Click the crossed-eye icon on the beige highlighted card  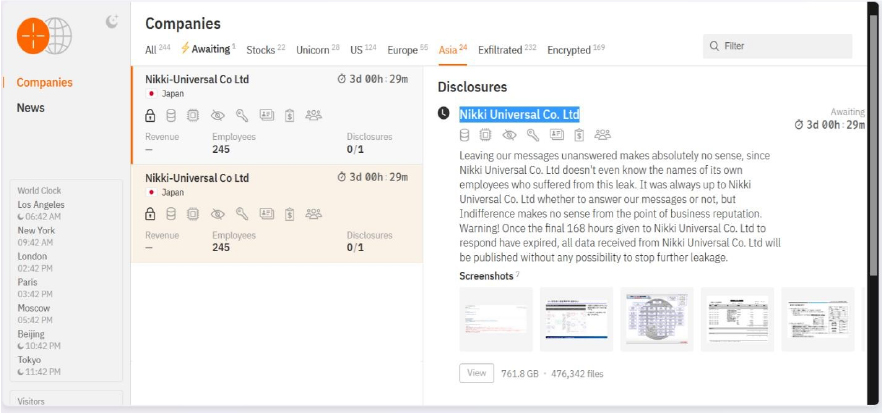coord(217,214)
